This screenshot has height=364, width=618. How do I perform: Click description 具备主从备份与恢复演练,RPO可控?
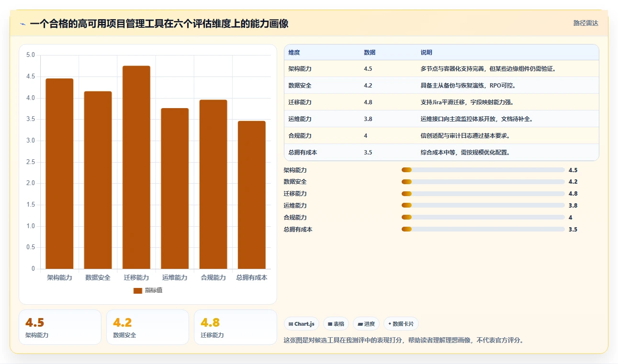(x=468, y=86)
